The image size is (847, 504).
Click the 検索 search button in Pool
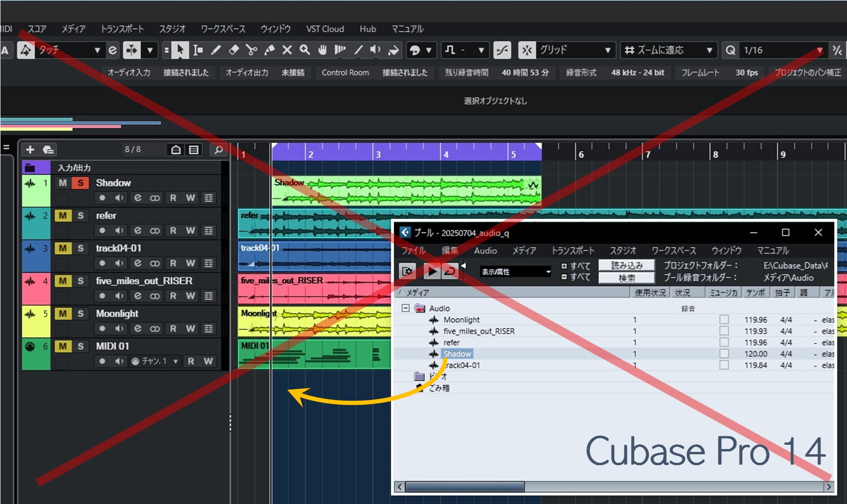(x=627, y=278)
